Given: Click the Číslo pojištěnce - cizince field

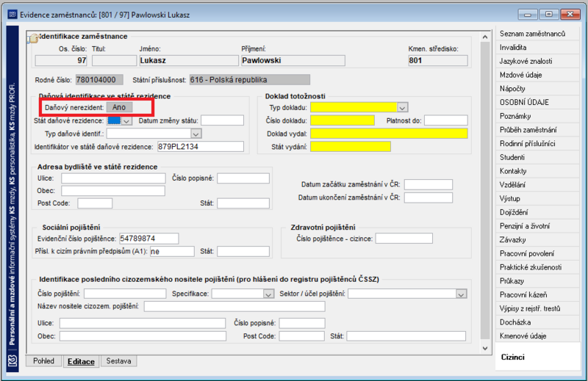Looking at the screenshot, I should click(404, 239).
